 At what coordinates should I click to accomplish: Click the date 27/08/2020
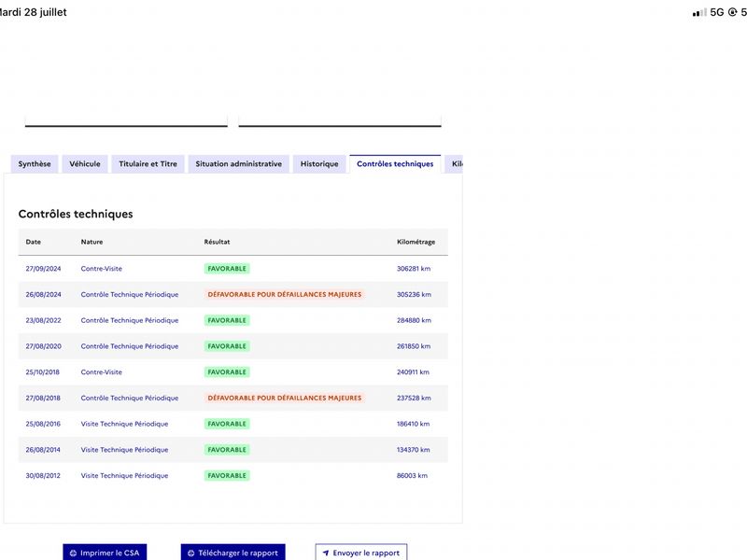pos(43,346)
